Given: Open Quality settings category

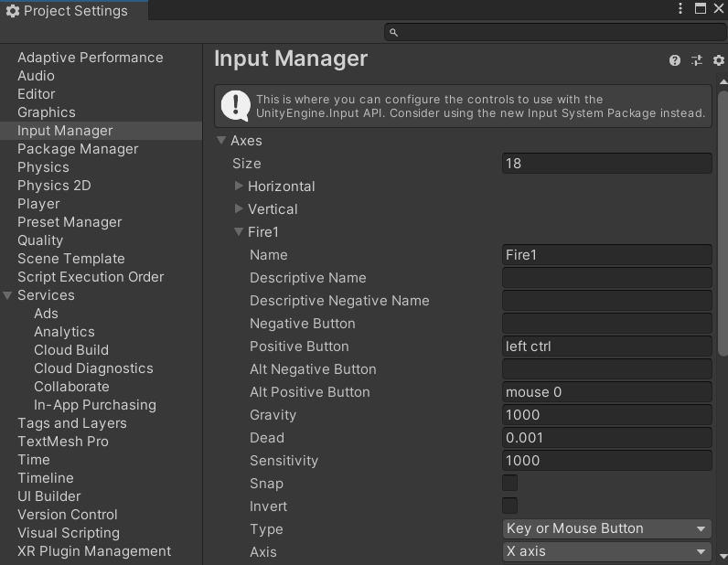Looking at the screenshot, I should 40,240.
